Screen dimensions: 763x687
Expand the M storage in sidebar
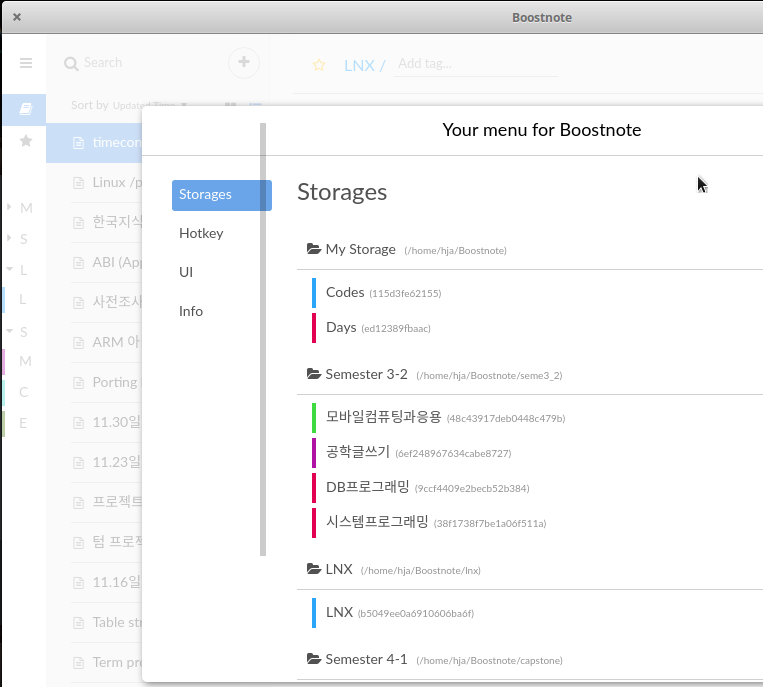point(9,207)
